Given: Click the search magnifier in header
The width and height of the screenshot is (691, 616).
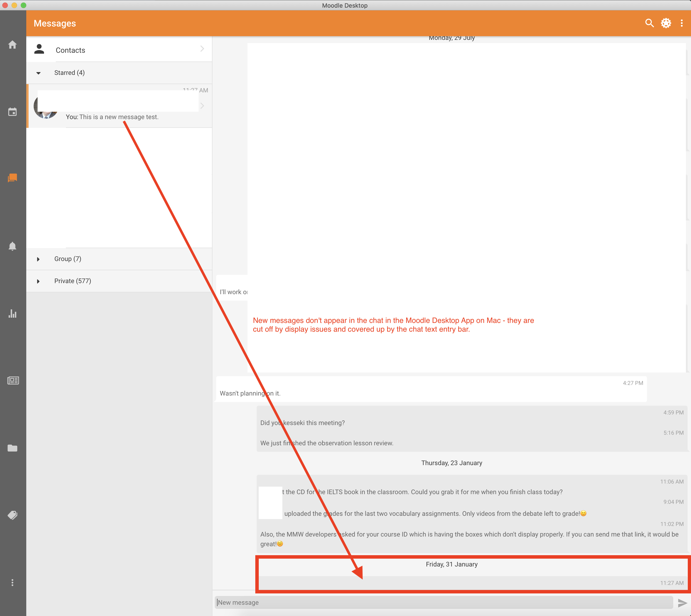Looking at the screenshot, I should (649, 23).
